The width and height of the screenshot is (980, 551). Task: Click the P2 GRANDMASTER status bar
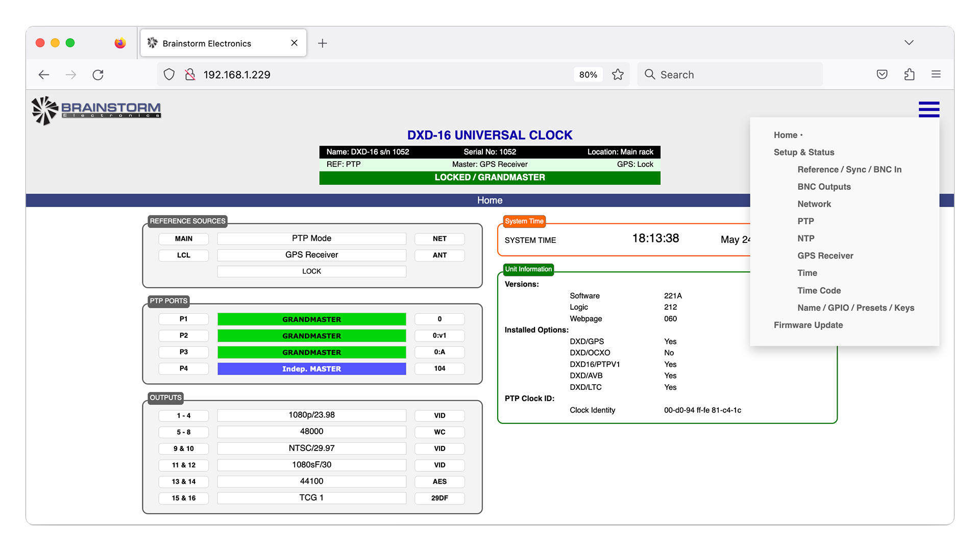(x=312, y=336)
